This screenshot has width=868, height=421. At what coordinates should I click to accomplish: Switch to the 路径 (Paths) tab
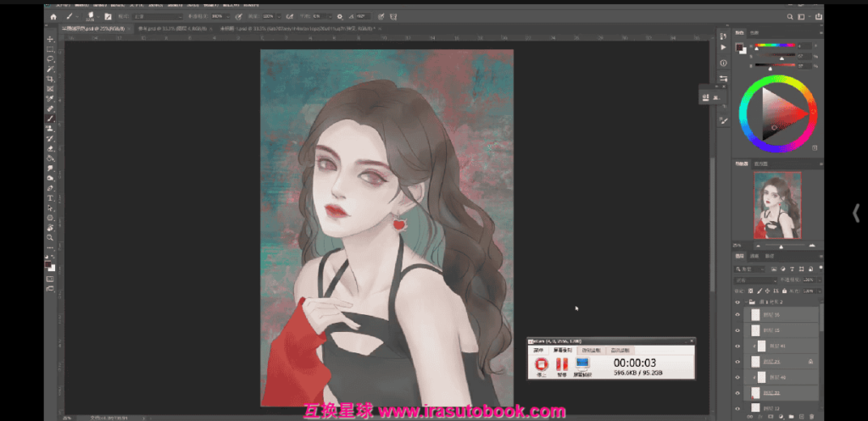pyautogui.click(x=770, y=256)
